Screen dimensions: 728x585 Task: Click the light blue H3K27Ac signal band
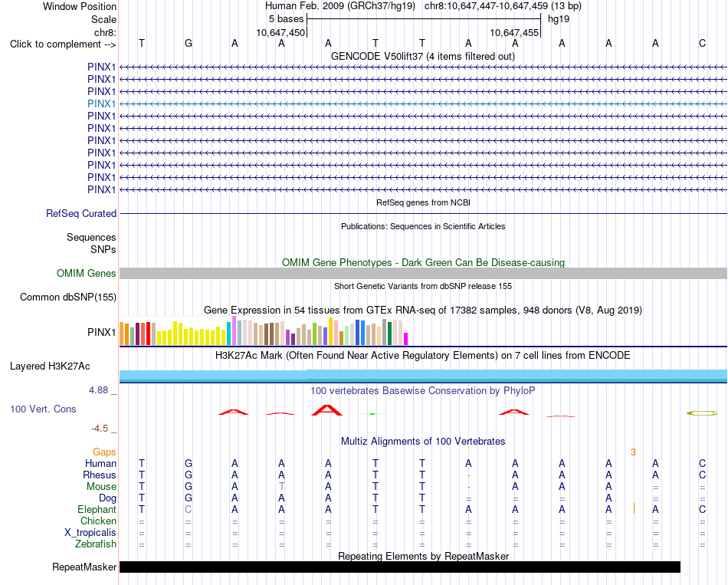423,376
